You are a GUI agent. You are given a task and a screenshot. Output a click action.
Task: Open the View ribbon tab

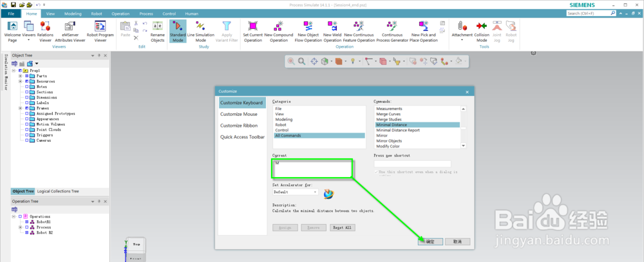point(50,14)
